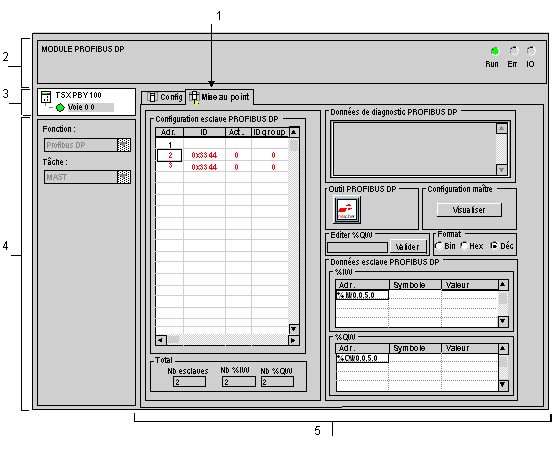Click the horizontal scrollbar of slave table
This screenshot has width=552, height=456.
point(227,340)
